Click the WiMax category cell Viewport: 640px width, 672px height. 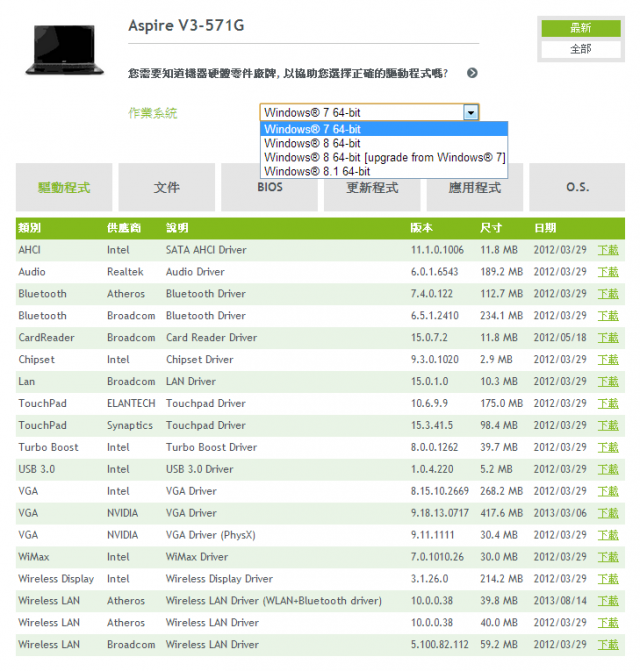[34, 557]
